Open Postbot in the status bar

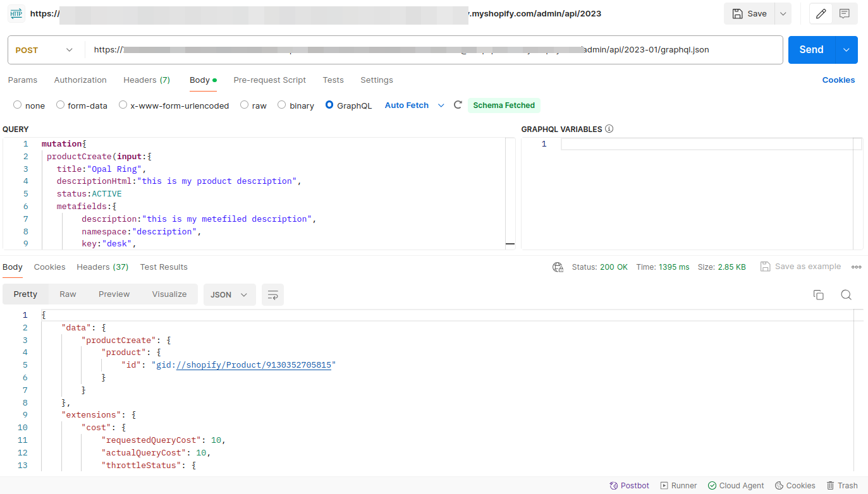click(x=629, y=486)
